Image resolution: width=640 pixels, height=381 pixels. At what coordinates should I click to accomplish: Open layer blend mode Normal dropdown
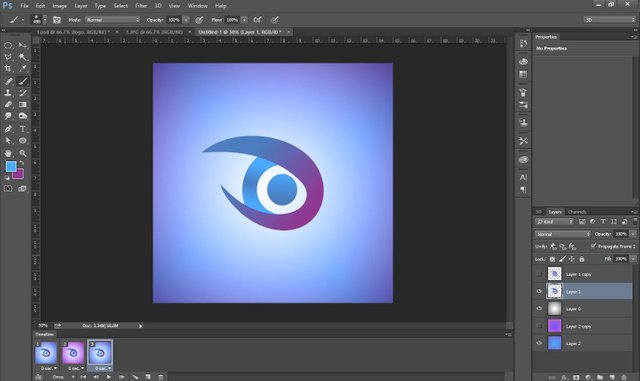tap(562, 234)
